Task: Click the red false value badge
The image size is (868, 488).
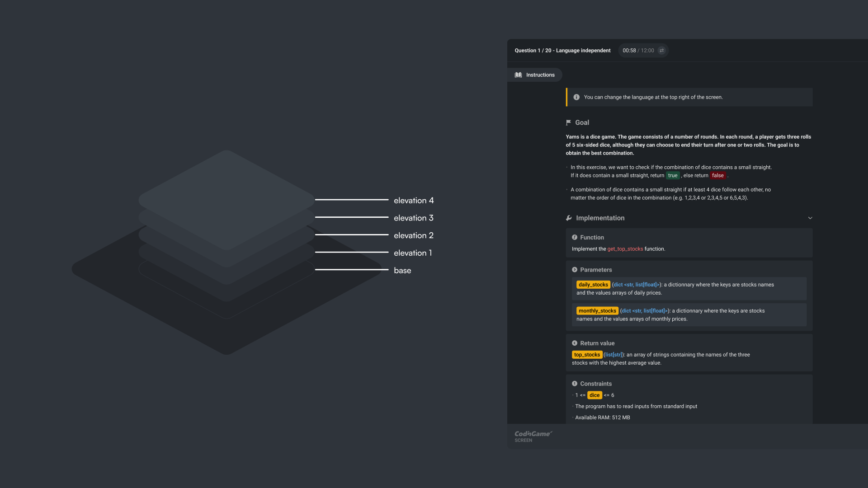Action: click(717, 175)
